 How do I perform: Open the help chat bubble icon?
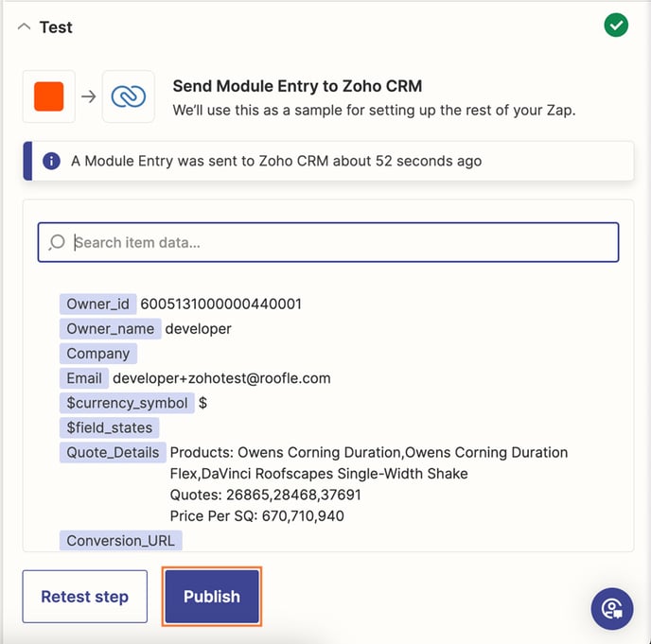[612, 609]
